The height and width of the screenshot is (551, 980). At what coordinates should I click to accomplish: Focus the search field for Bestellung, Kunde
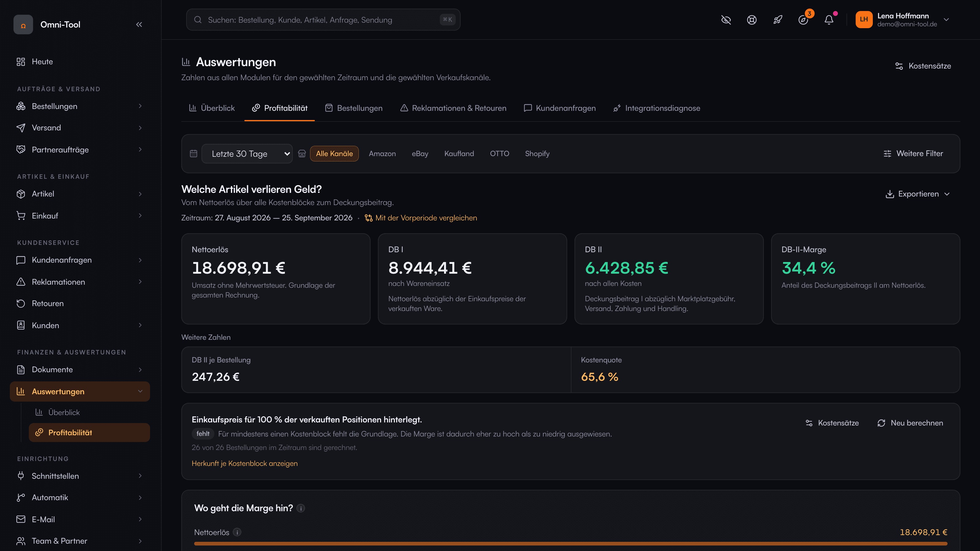coord(323,20)
